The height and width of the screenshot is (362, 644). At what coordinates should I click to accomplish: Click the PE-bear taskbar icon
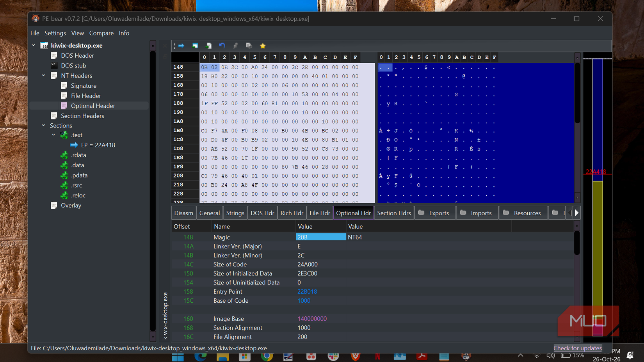point(466,357)
